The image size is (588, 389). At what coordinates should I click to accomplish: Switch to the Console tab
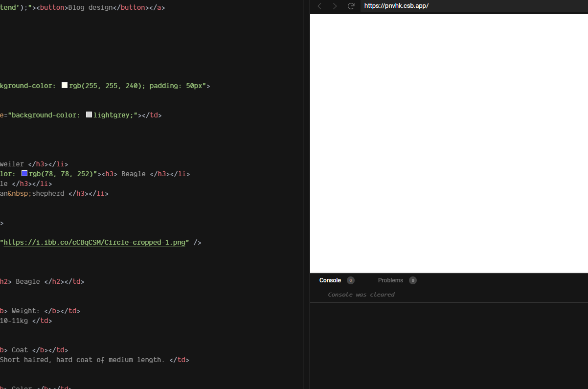point(330,280)
